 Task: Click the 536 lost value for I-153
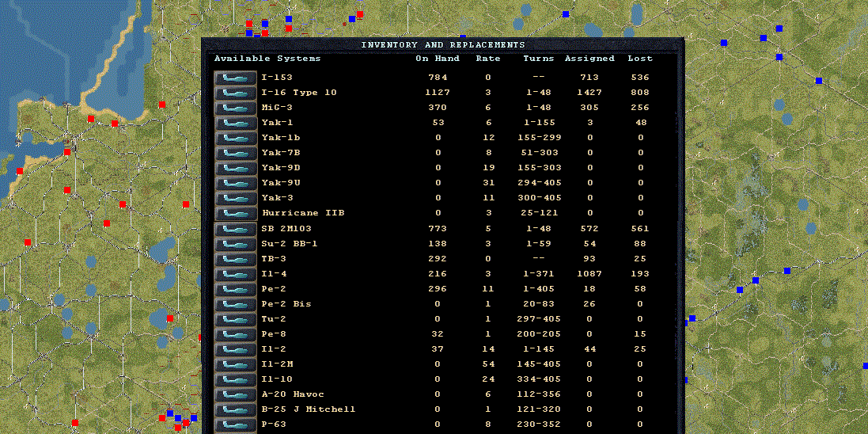point(640,78)
